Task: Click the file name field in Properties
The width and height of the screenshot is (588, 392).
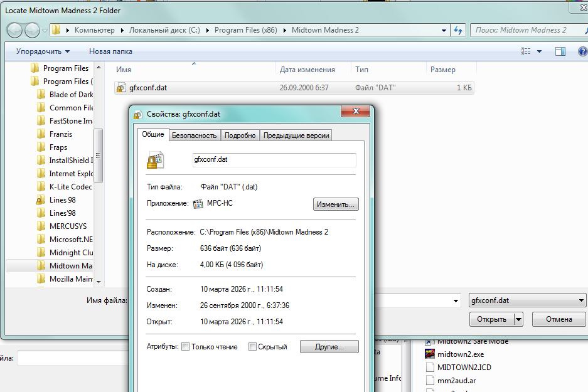Action: coord(274,160)
